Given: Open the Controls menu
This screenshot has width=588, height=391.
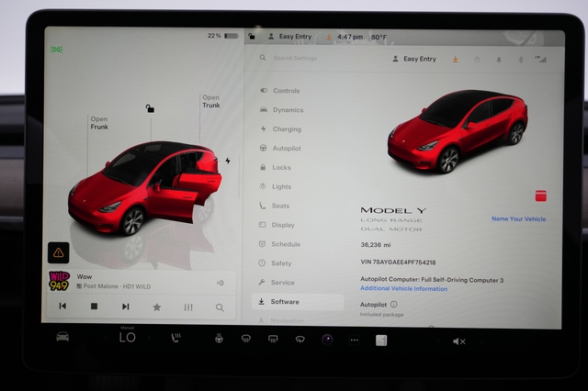Looking at the screenshot, I should coord(279,91).
